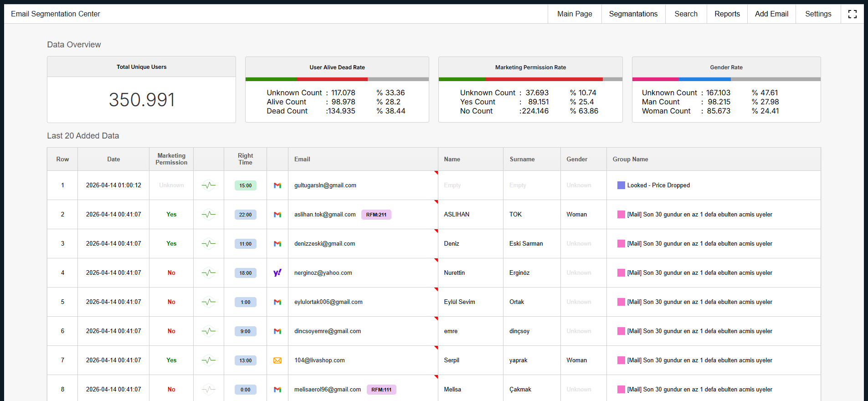Click Man Count value 98.215
Screen dimensions: 868x401
coord(719,102)
